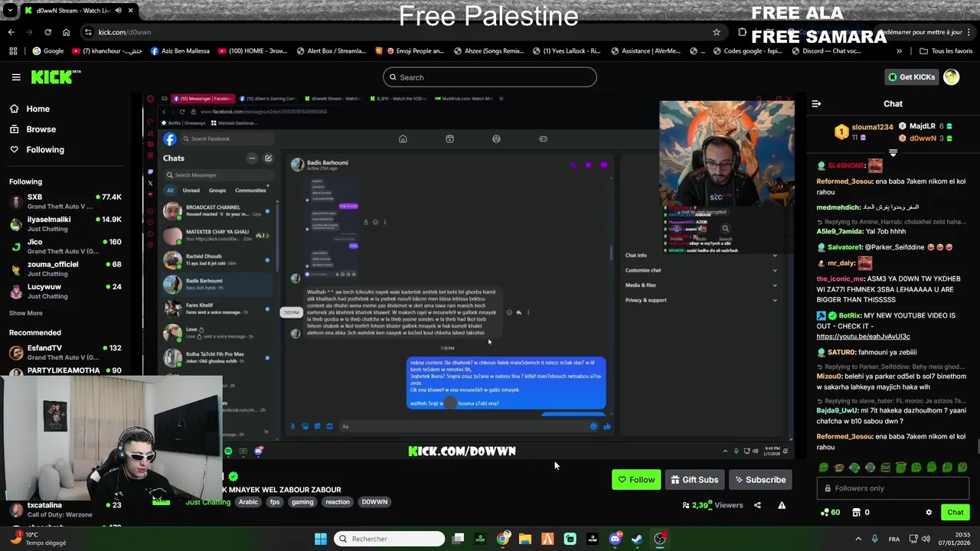Screen dimensions: 980x551
Task: Click the browser back arrow
Action: click(11, 32)
